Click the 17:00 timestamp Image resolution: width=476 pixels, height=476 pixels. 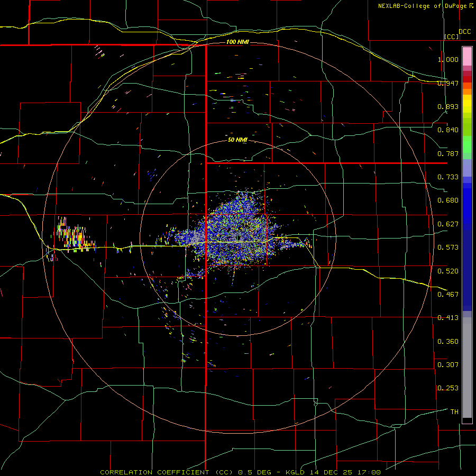click(369, 472)
